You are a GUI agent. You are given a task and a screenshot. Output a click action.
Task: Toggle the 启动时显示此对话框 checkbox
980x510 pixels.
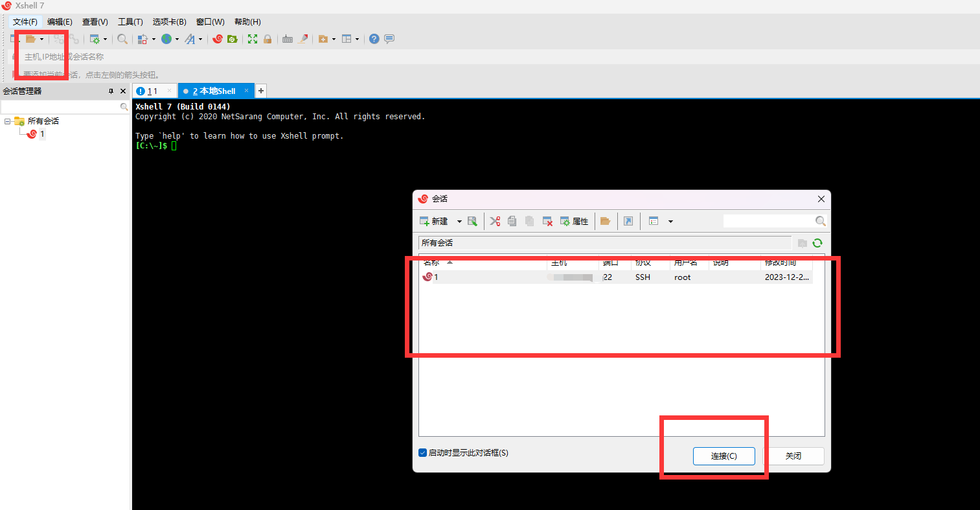422,453
